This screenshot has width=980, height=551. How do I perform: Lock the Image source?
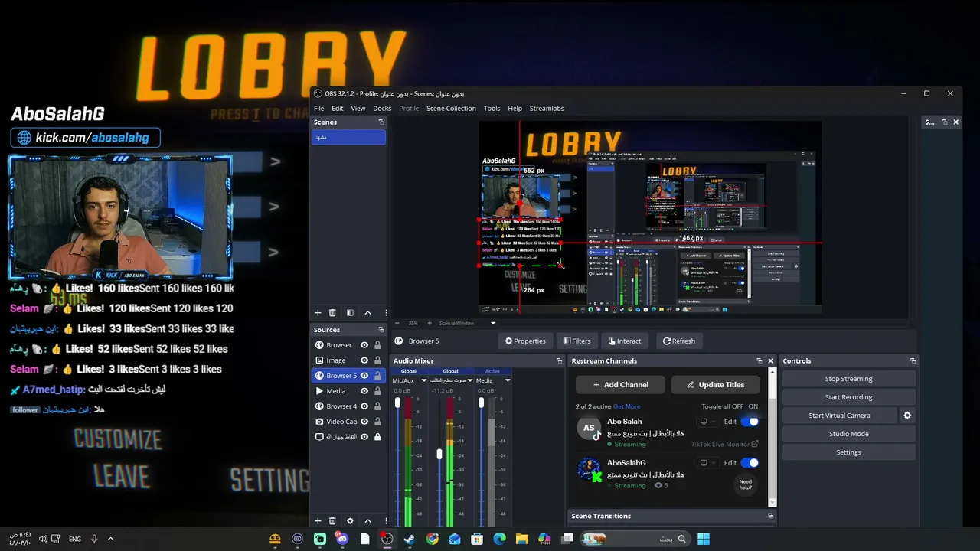[x=377, y=360]
